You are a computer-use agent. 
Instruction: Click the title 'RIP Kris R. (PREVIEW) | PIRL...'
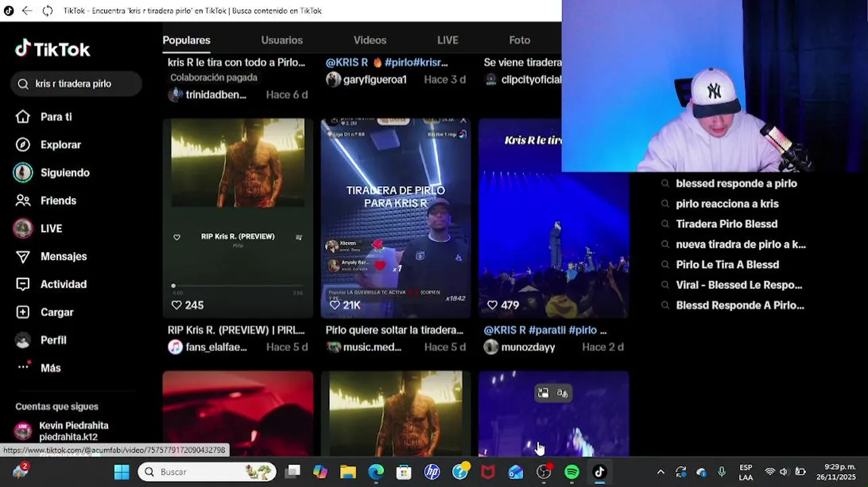237,330
